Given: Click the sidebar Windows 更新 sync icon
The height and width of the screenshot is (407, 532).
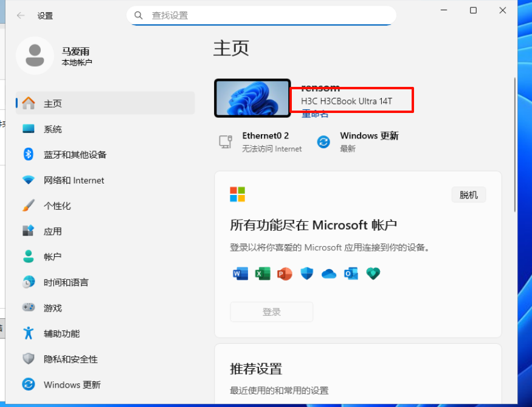Looking at the screenshot, I should [29, 385].
